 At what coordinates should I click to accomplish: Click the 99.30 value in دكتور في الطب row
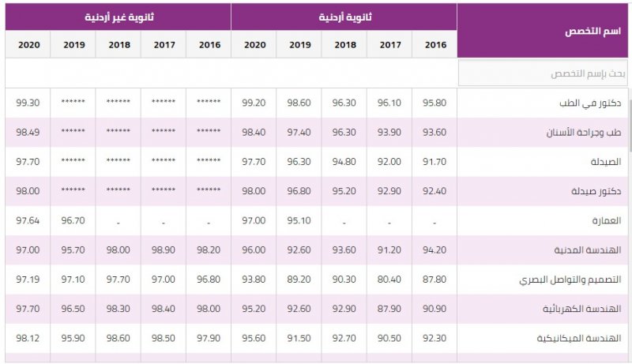click(x=28, y=103)
